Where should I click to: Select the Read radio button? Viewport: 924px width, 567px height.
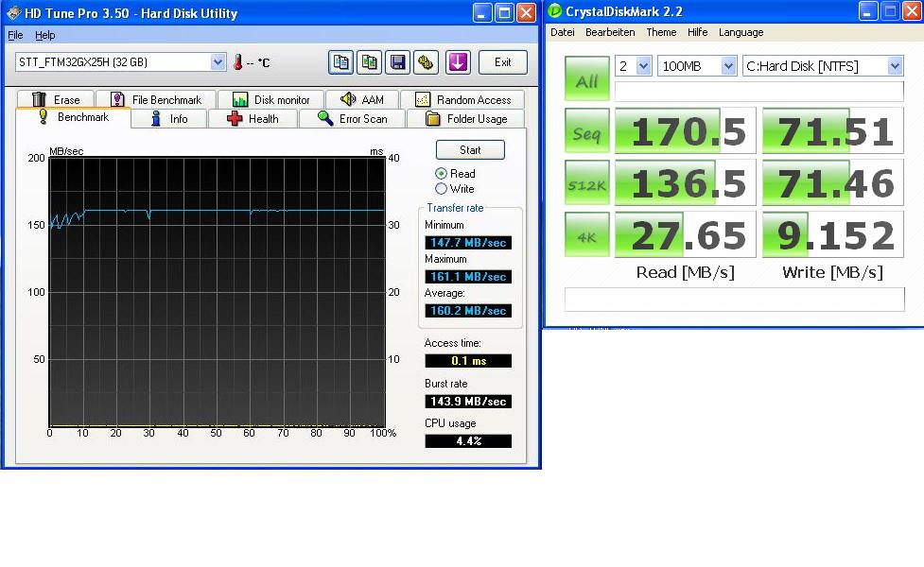pos(441,174)
